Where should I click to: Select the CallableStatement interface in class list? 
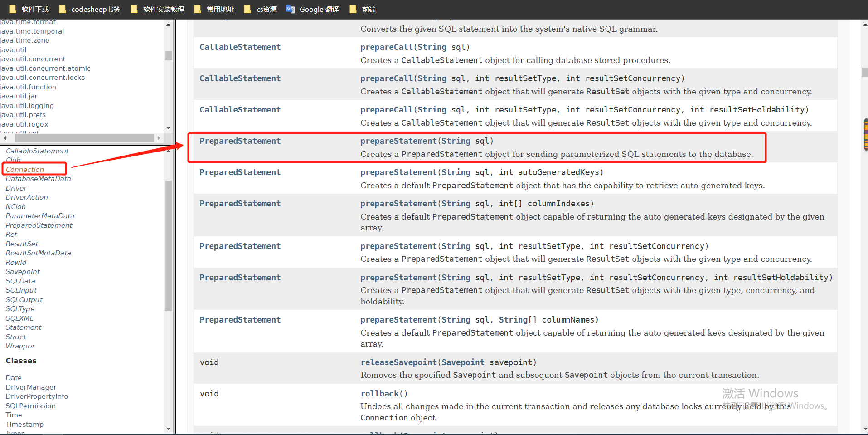37,151
